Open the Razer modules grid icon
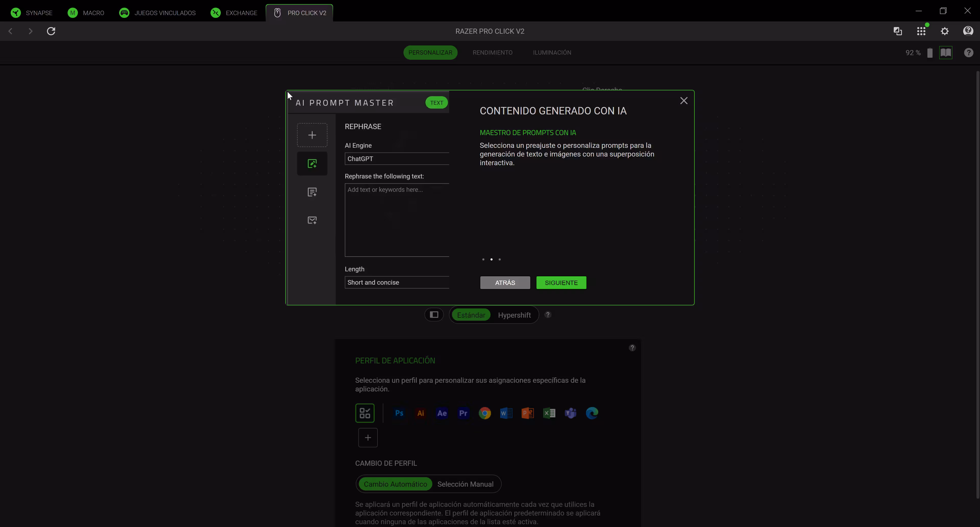Screen dimensions: 980x527 tap(921, 31)
